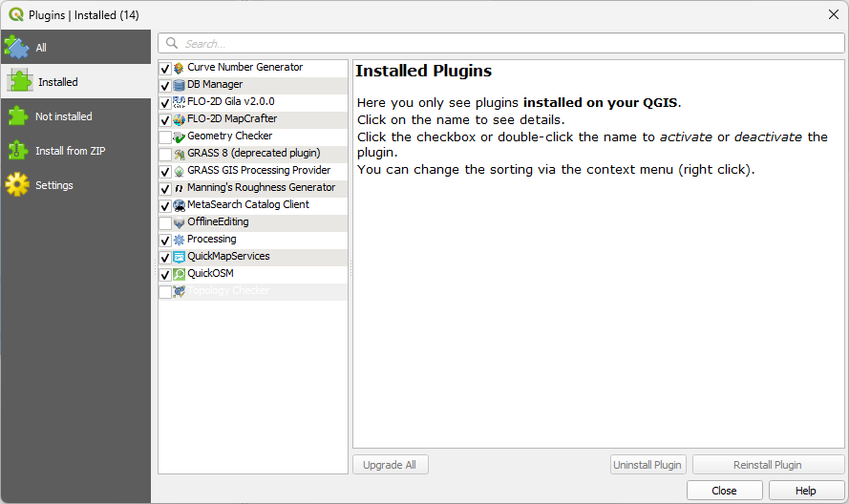Click the Curve Number Generator plugin icon

(x=179, y=68)
